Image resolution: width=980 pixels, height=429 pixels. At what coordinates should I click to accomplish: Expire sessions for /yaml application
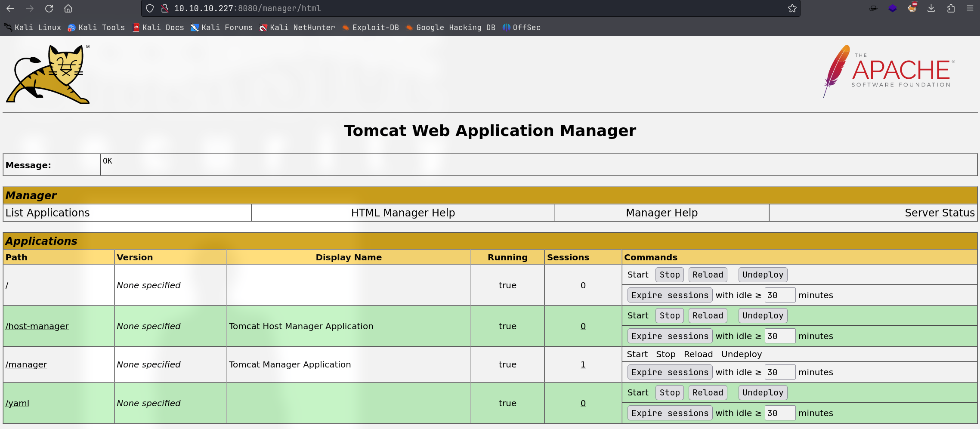tap(670, 413)
